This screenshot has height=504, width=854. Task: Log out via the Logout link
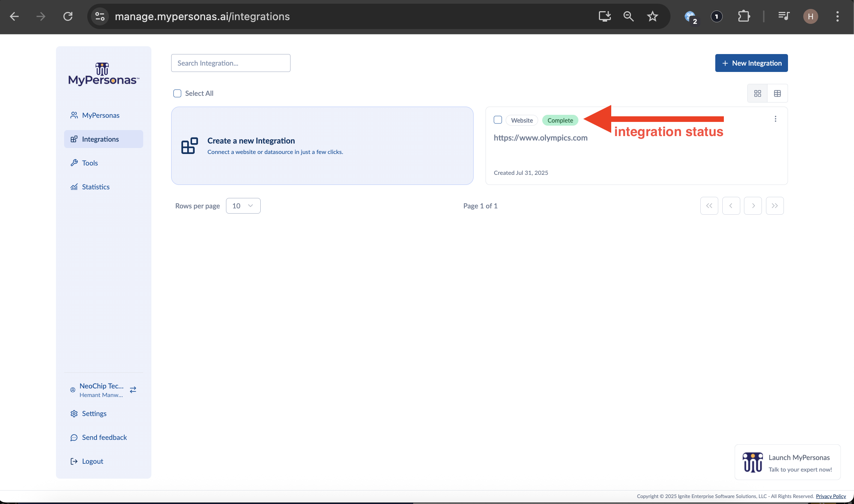(x=104, y=461)
